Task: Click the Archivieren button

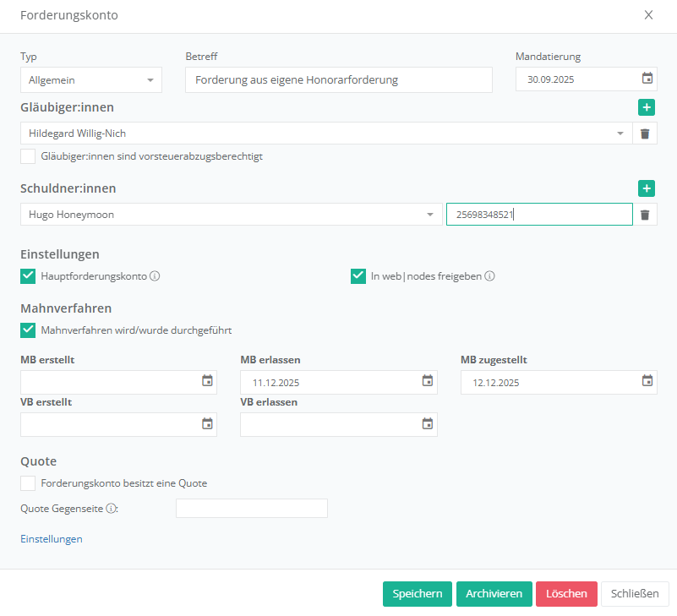Action: 494,594
